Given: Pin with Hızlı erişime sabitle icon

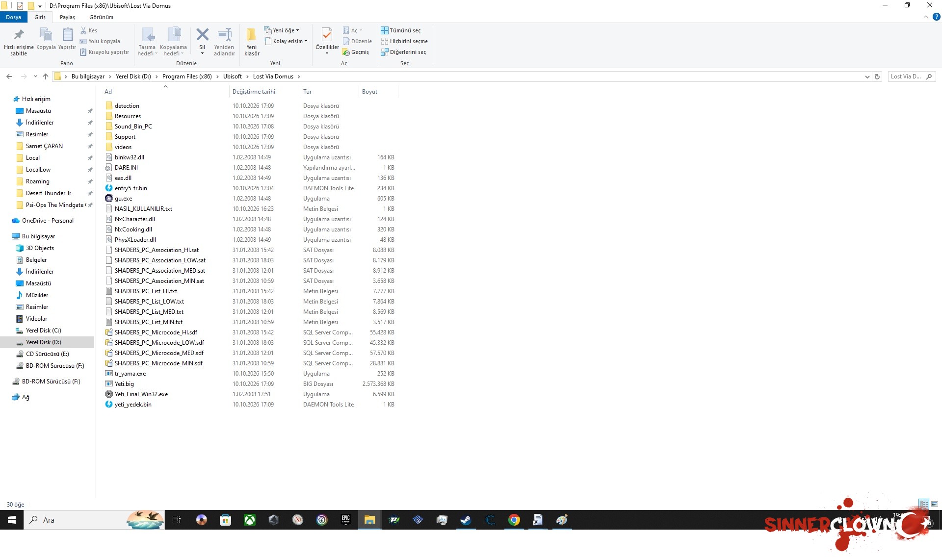Looking at the screenshot, I should [x=19, y=35].
